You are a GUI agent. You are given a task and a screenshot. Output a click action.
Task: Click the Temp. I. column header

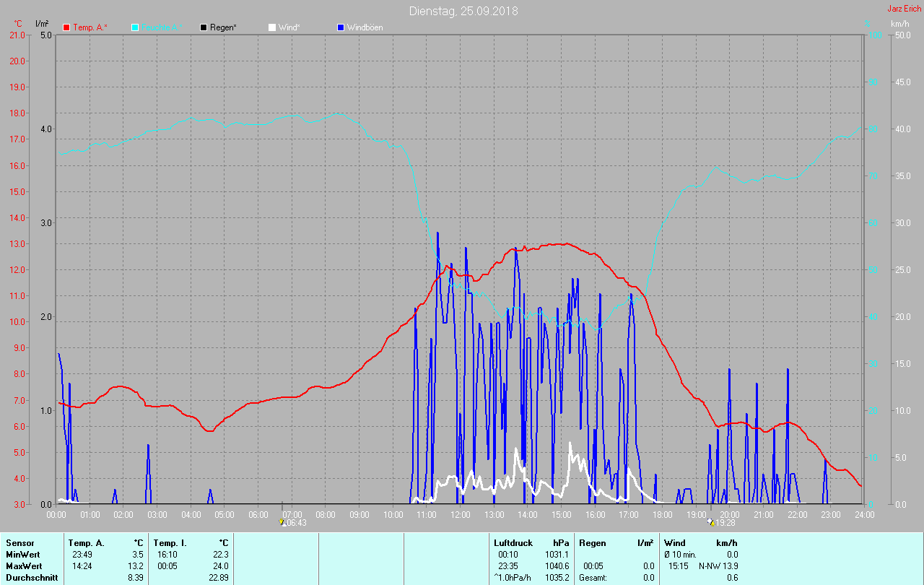pos(169,542)
